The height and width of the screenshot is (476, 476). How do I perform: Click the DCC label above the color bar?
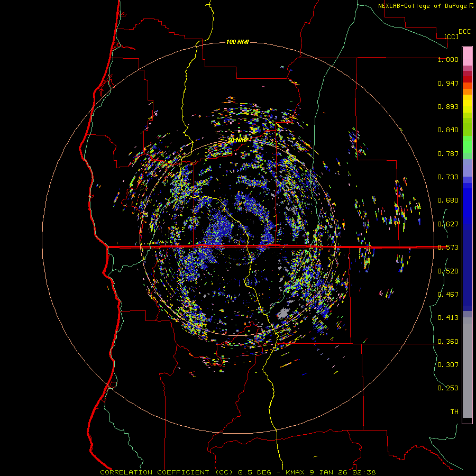[x=464, y=32]
